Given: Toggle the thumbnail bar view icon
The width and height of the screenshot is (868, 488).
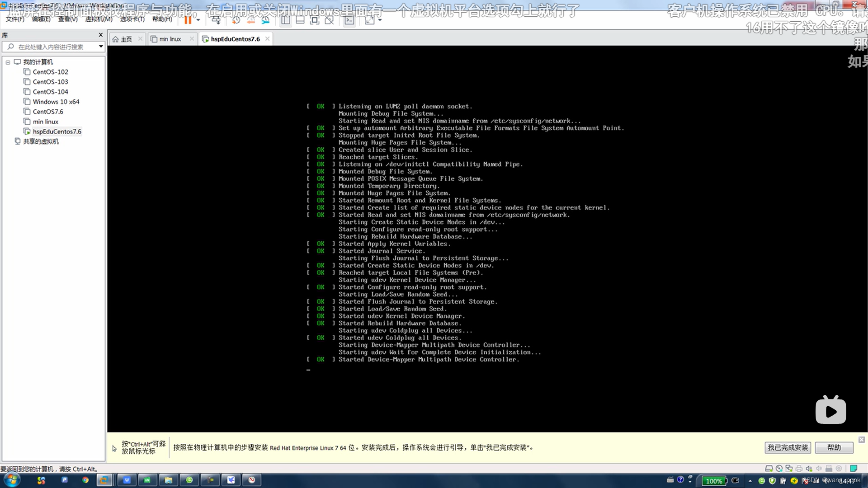Looking at the screenshot, I should 300,20.
